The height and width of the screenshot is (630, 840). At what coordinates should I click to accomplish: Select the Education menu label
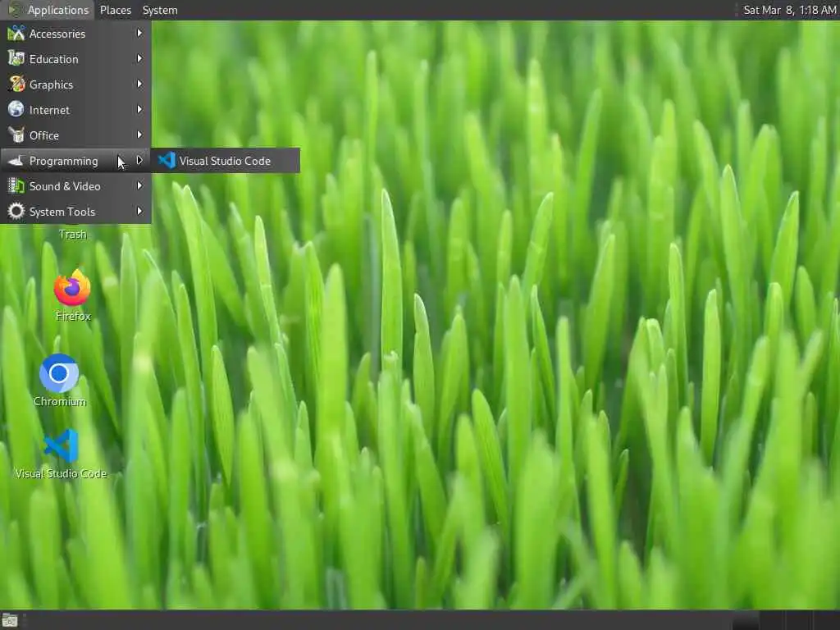point(53,59)
